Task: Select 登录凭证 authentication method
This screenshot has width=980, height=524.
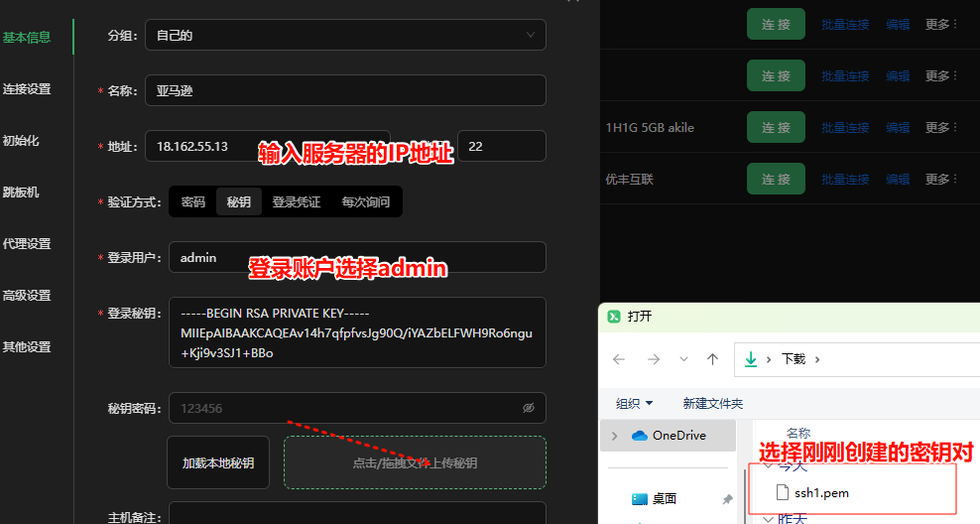Action: 297,202
